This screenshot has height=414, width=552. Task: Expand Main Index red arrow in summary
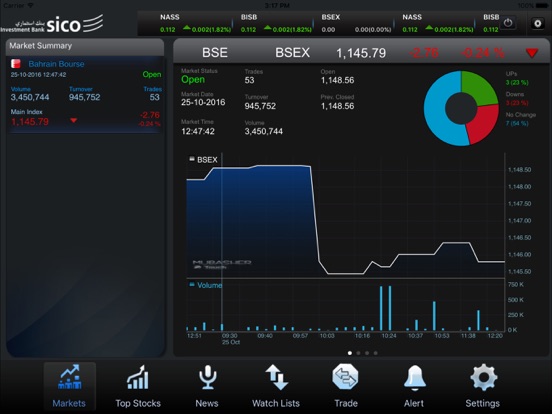(74, 120)
